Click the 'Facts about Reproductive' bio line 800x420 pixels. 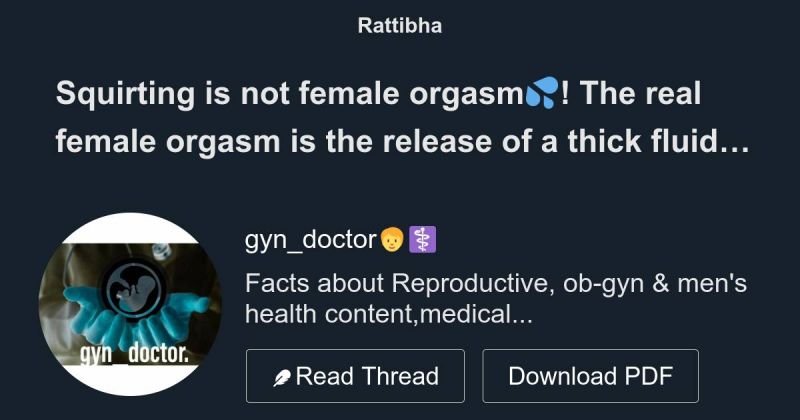point(496,284)
